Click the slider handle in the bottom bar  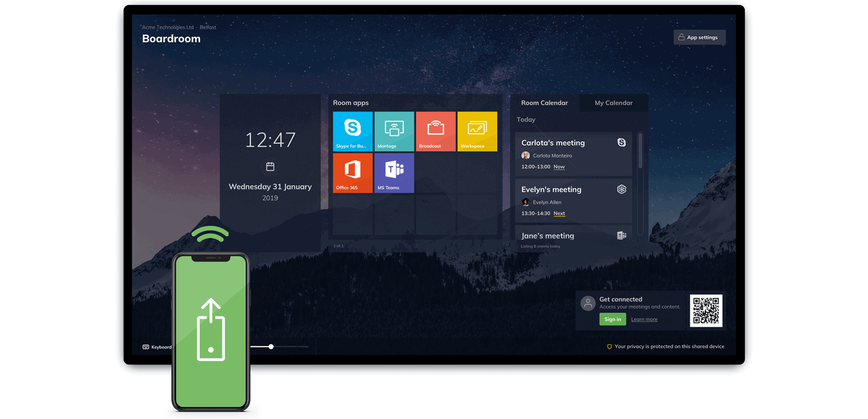(x=271, y=347)
